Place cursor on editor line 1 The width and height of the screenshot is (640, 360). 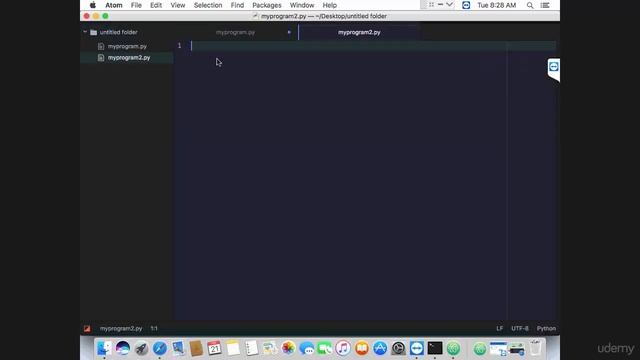373,46
